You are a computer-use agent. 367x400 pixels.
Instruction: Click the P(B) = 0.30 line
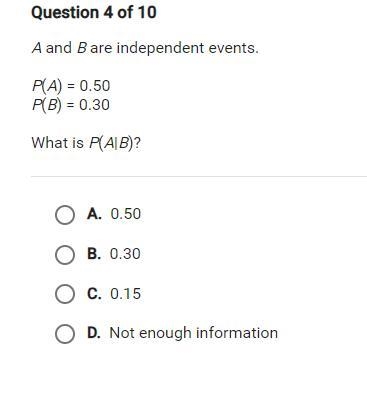(x=71, y=105)
